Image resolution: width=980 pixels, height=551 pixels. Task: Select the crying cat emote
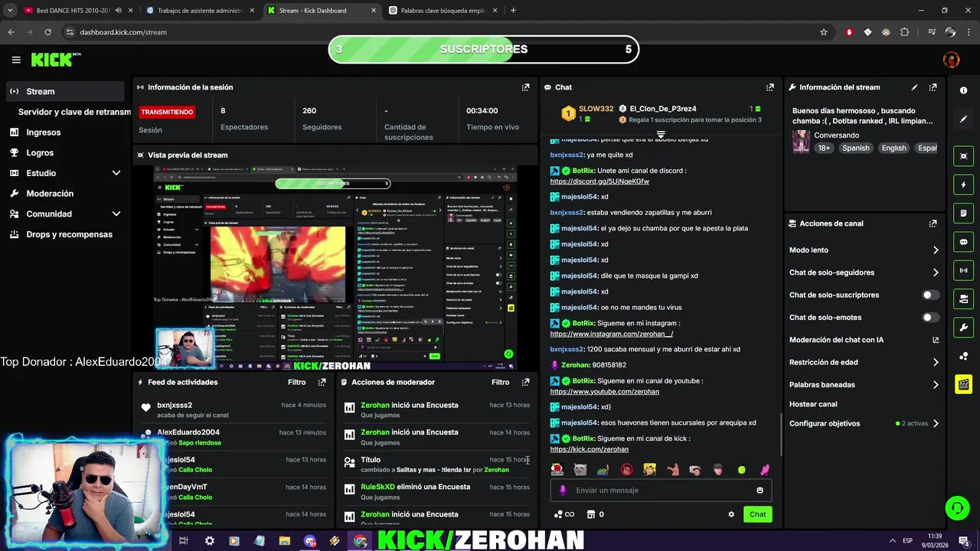pos(580,469)
